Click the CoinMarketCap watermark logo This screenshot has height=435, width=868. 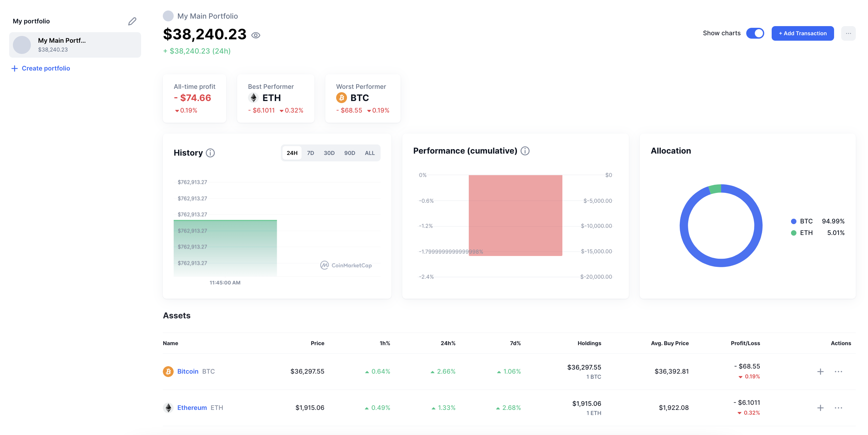pyautogui.click(x=346, y=265)
